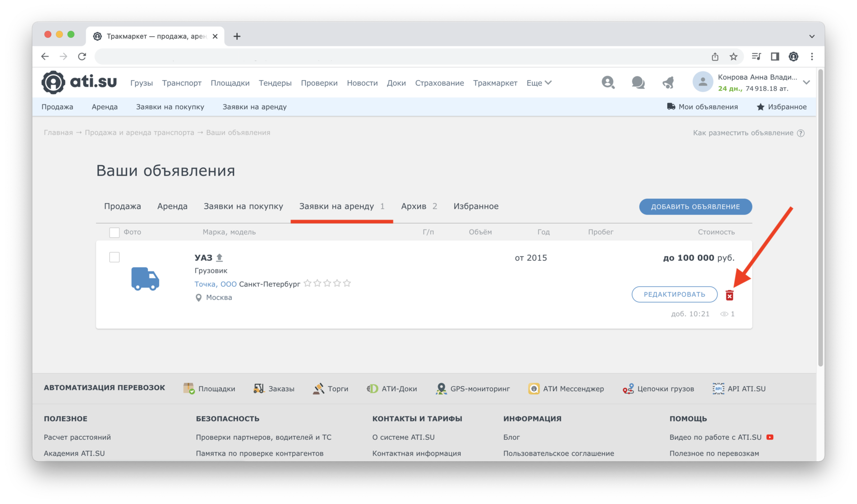Viewport: 857px width, 504px height.
Task: Click the blue truck thumbnail of УАЗ
Action: pyautogui.click(x=145, y=279)
